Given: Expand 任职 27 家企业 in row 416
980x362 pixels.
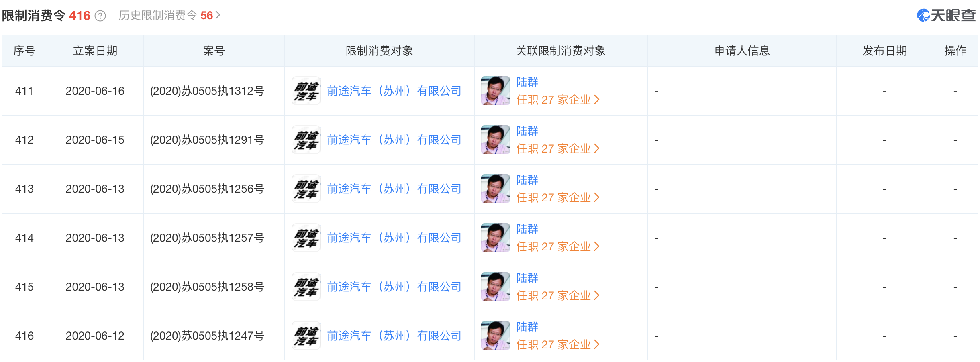Looking at the screenshot, I should (557, 345).
